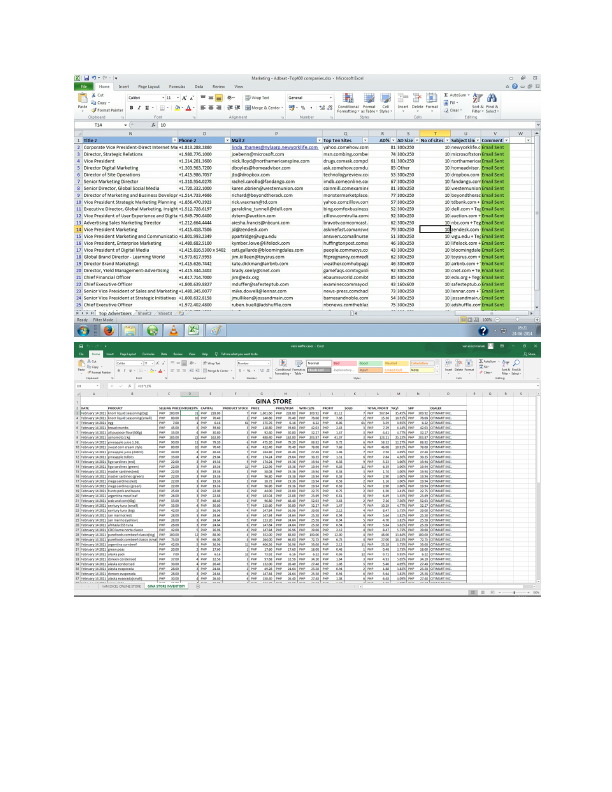Screen dimensions: 612x792
Task: Open the File tab in upper Excel window
Action: [x=84, y=87]
